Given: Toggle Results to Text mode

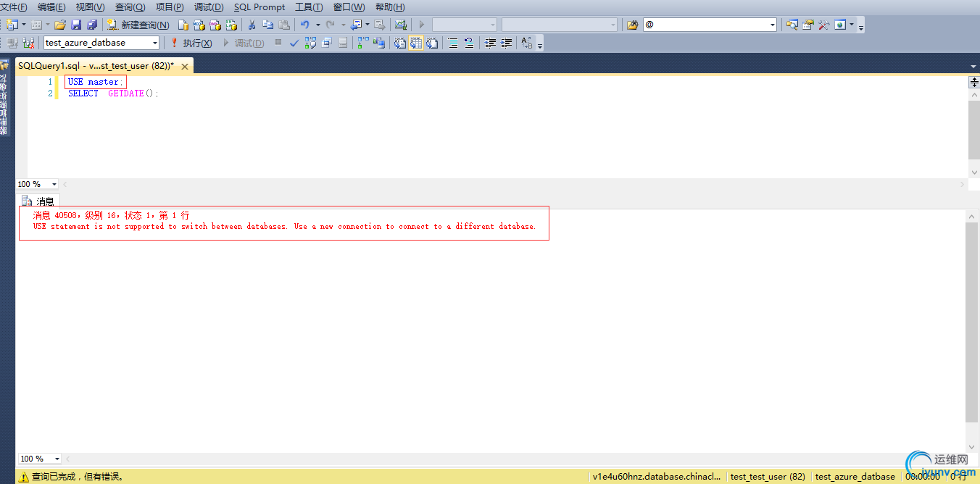Looking at the screenshot, I should click(399, 43).
